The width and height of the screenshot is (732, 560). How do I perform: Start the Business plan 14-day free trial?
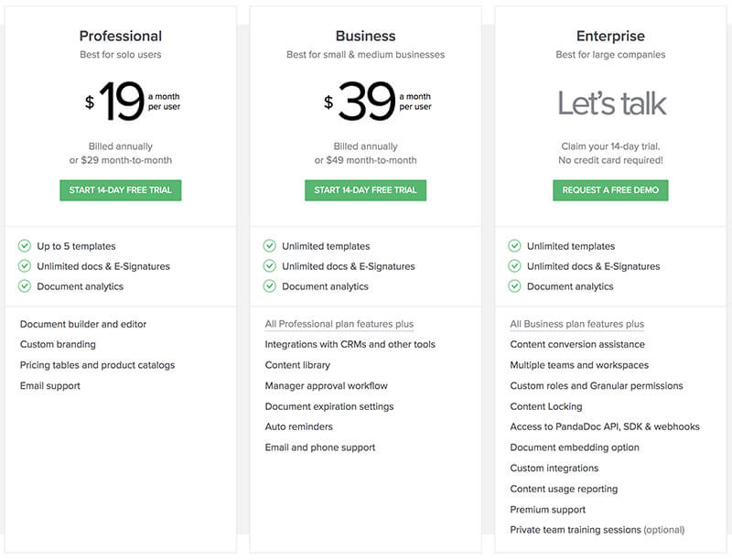pos(365,190)
